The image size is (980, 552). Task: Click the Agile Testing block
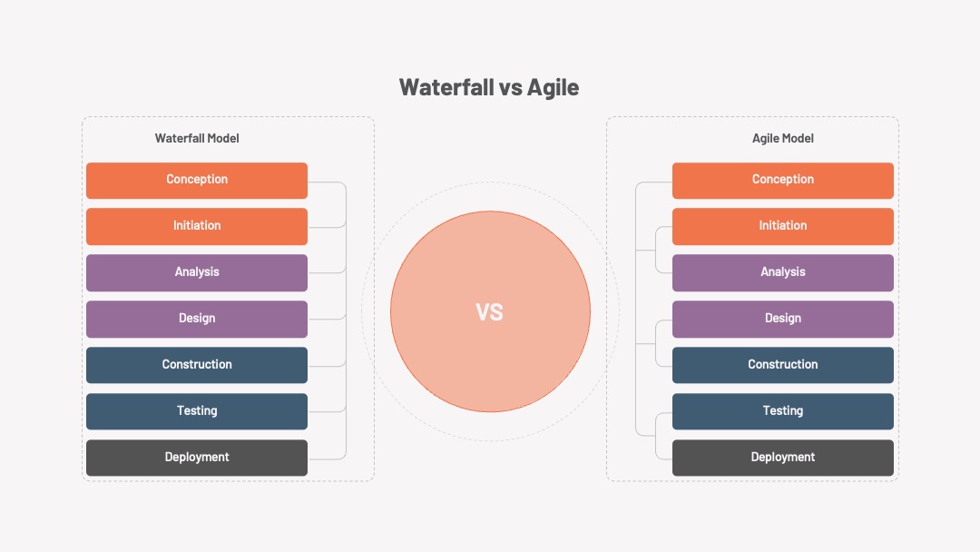tap(782, 411)
